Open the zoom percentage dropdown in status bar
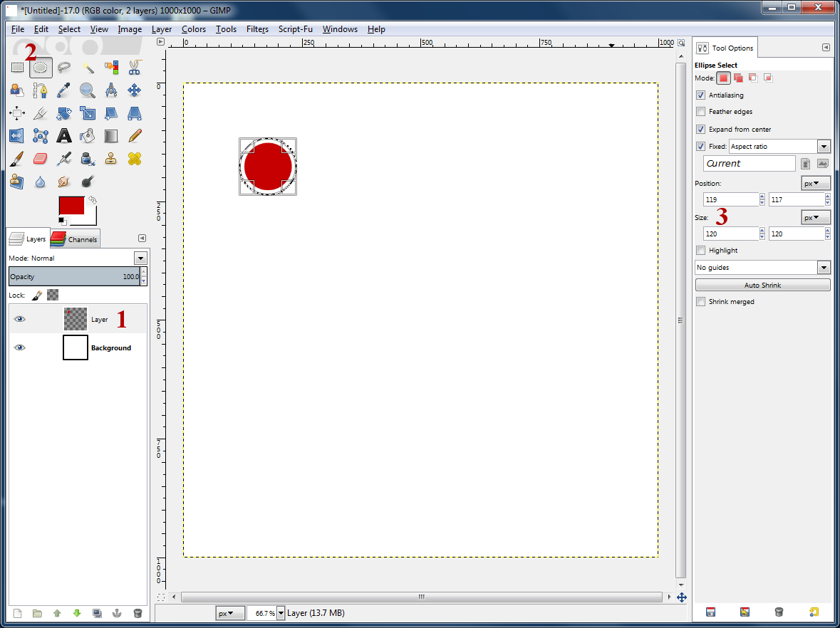Screen dimensions: 840x628 pyautogui.click(x=281, y=613)
